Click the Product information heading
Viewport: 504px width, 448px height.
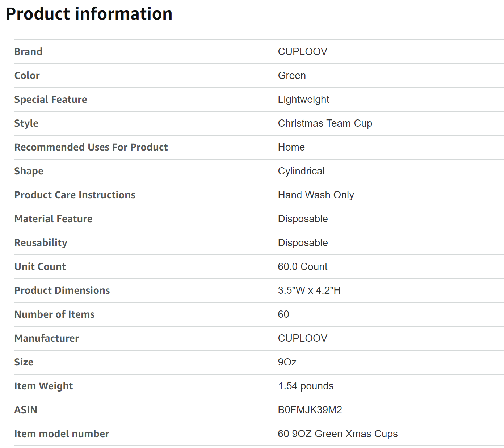pos(89,14)
